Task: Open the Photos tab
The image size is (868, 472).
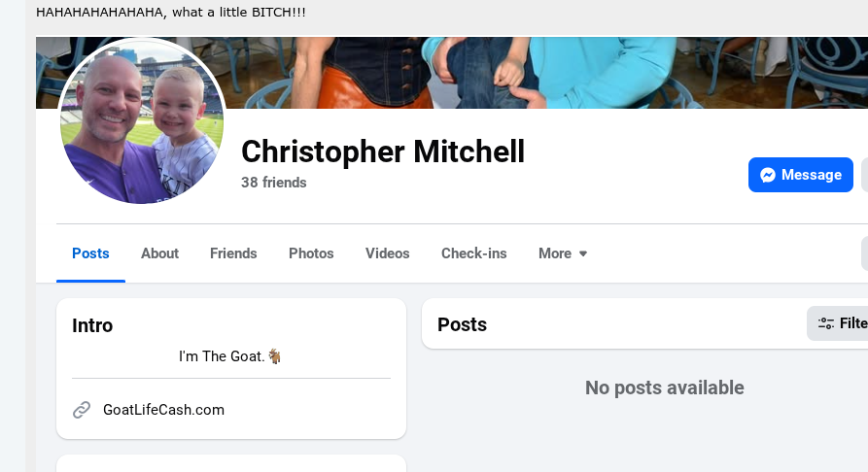Action: click(x=311, y=253)
